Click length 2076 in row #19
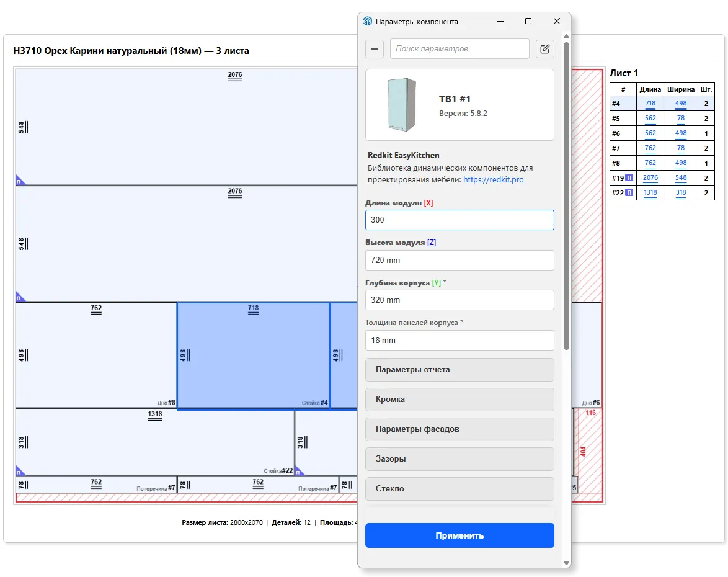Screen dimensions: 728x577 click(650, 178)
